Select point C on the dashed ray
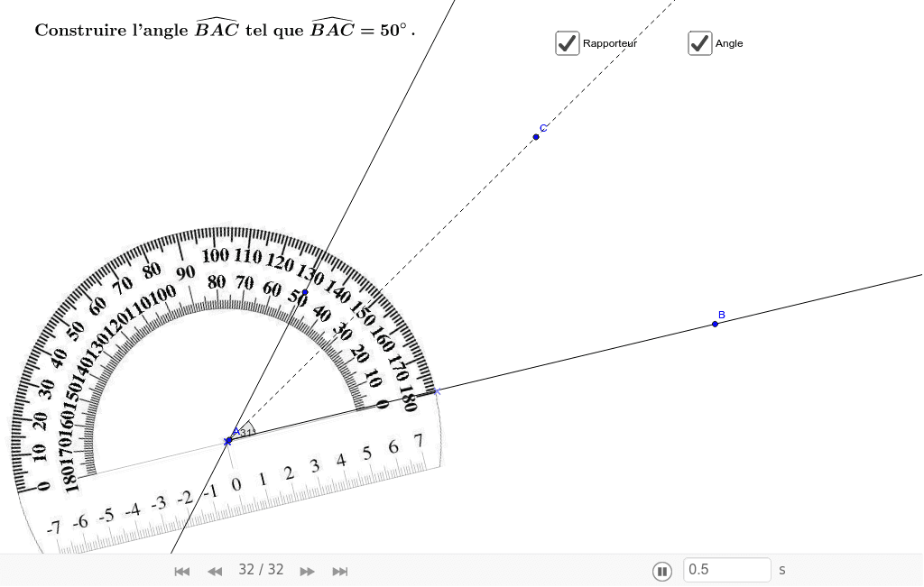Viewport: 924px width, 587px height. (x=536, y=136)
